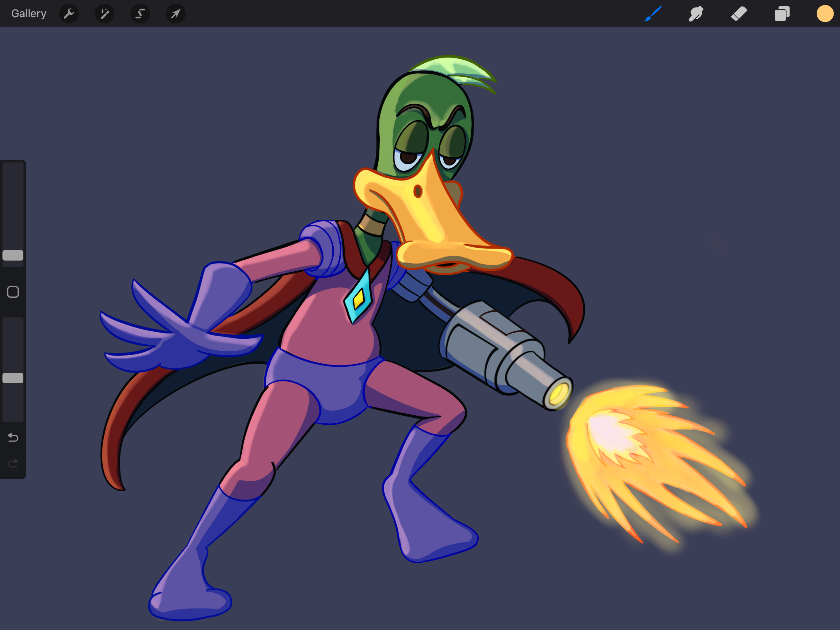Open the Actions wrench menu
This screenshot has width=840, height=630.
[x=69, y=14]
